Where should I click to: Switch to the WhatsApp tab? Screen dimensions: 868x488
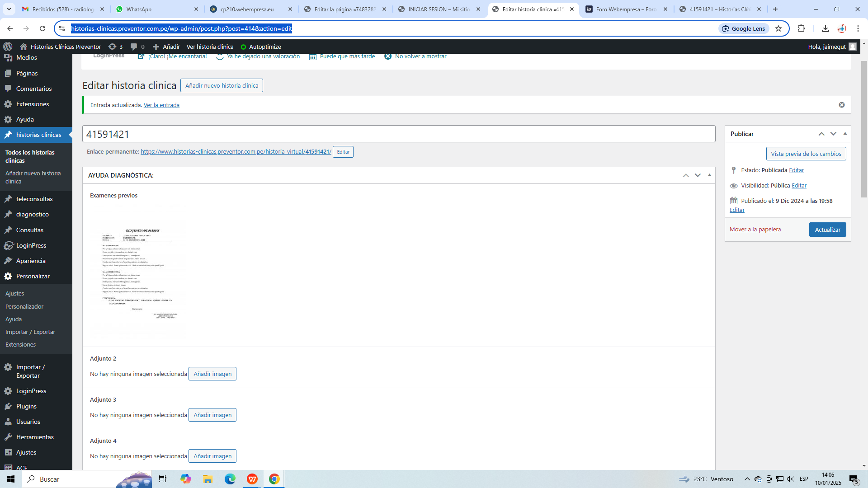[156, 9]
